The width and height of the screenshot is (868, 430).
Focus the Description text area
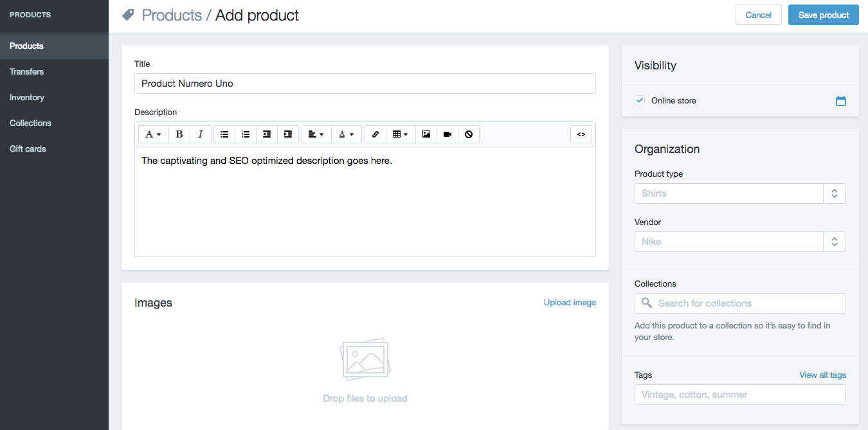tap(365, 202)
